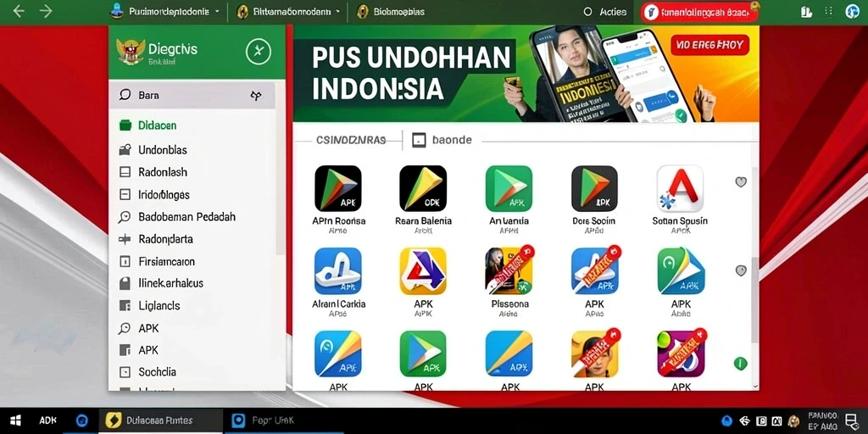The width and height of the screenshot is (868, 434).
Task: Switch to Dulaoesa Runtes taskbar window
Action: click(x=160, y=420)
